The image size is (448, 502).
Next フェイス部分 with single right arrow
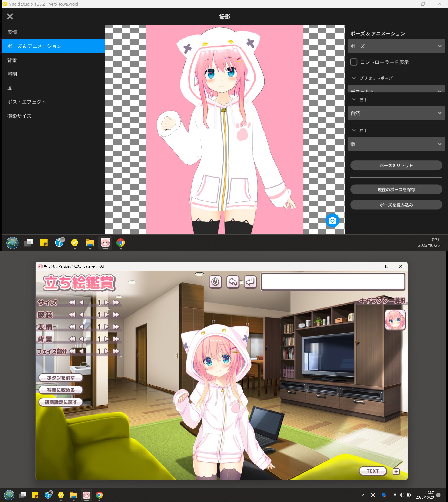[x=106, y=351]
